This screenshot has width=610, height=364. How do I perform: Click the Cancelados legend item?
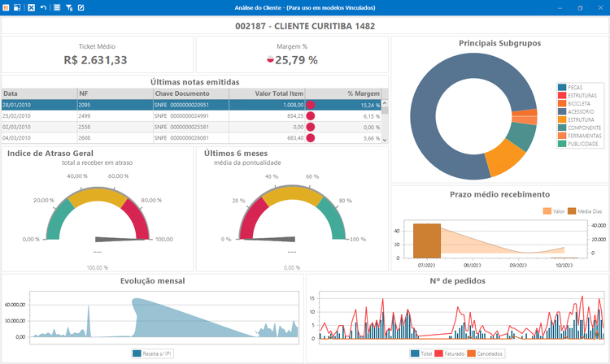click(x=485, y=353)
